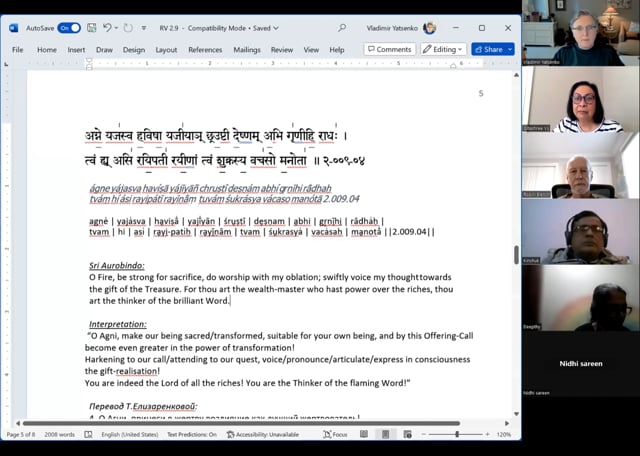Open the References tab

click(x=205, y=49)
